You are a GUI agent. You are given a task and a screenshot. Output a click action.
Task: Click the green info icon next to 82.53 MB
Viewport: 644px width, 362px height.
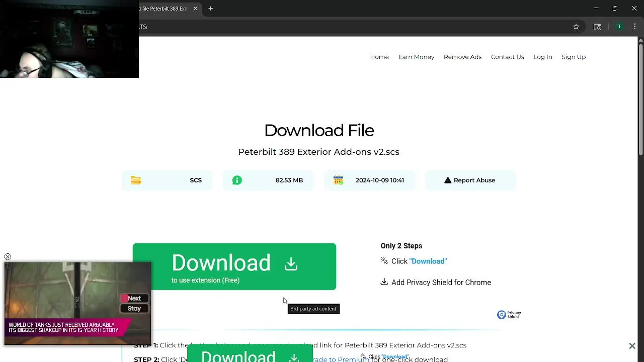click(237, 180)
